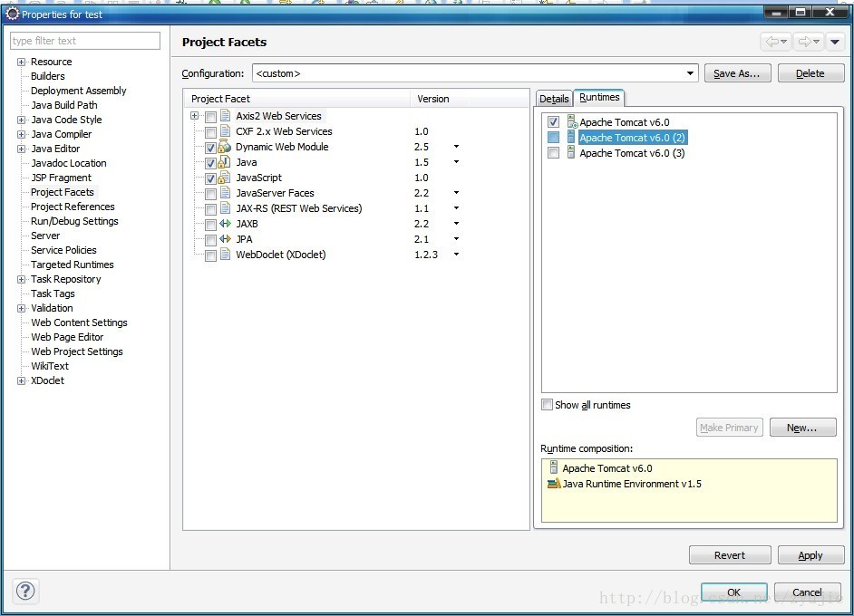The height and width of the screenshot is (616, 854).
Task: Uncheck the first Apache Tomcat v6.0 runtime
Action: (x=553, y=122)
